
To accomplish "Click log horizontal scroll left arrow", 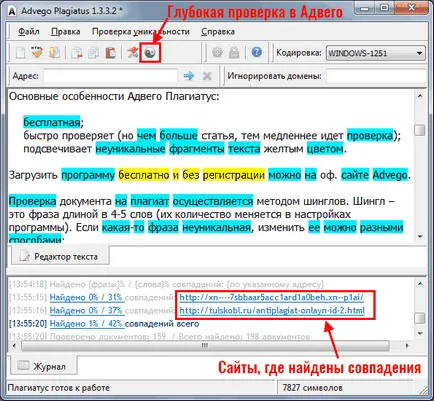I will (x=14, y=346).
